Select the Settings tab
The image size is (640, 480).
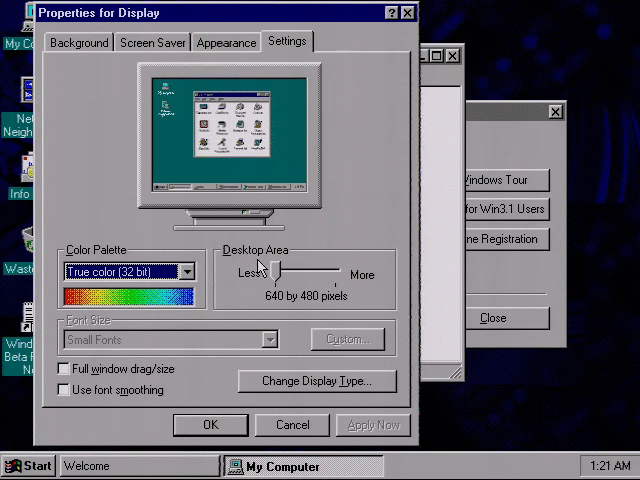pos(287,41)
